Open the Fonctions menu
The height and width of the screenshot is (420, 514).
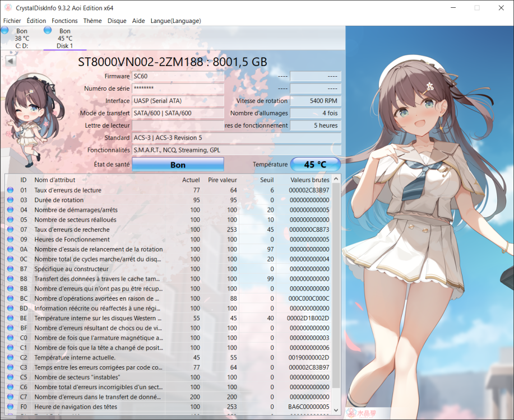pos(64,21)
